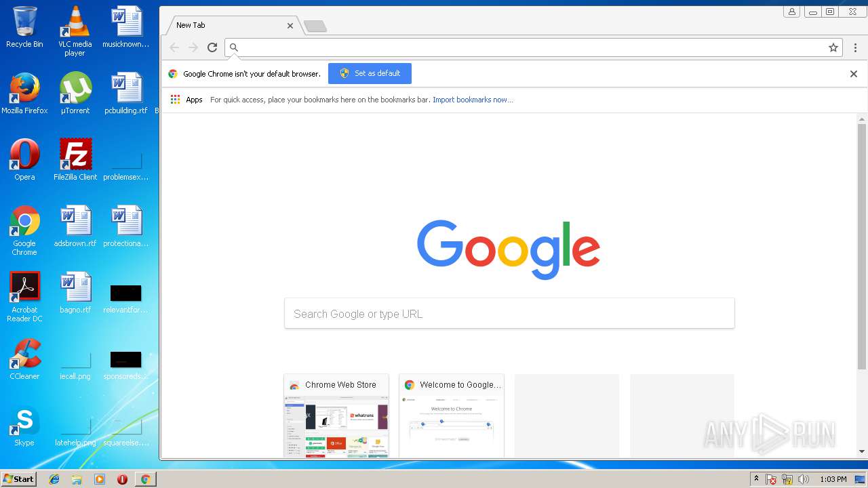
Task: Open Windows Explorer folder on taskbar
Action: point(77,479)
